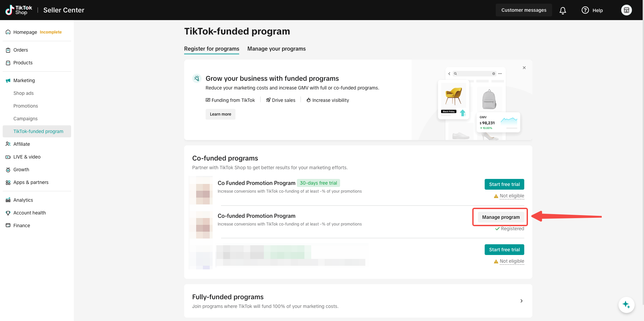Click the Finance card icon in sidebar
644x321 pixels.
[x=8, y=226]
